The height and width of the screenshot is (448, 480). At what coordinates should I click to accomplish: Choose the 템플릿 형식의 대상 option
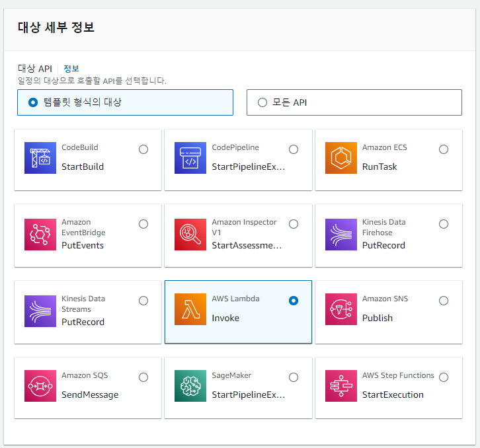[125, 102]
